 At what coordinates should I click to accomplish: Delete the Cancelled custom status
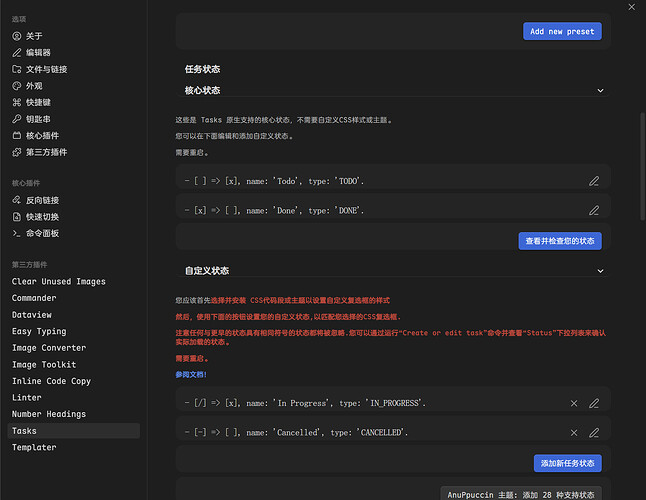574,432
